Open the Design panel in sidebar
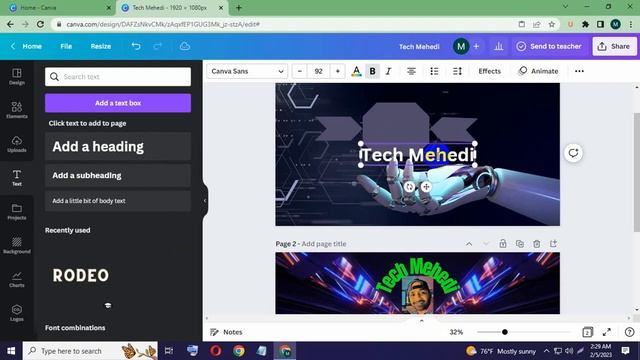Viewport: 640px width, 360px height. pyautogui.click(x=17, y=76)
